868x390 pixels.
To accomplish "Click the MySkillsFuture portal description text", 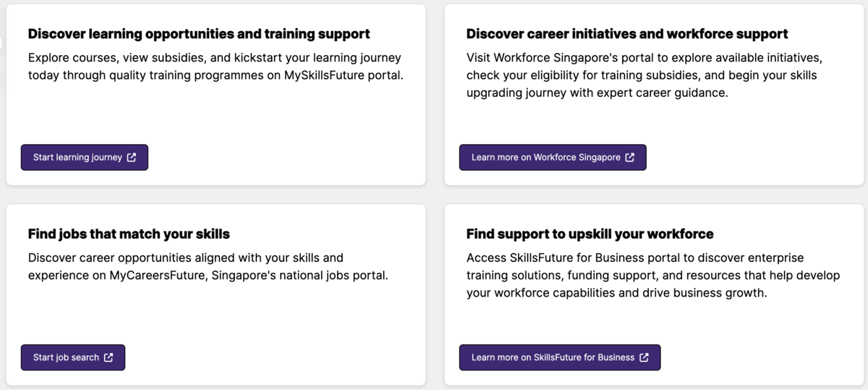I will [216, 66].
